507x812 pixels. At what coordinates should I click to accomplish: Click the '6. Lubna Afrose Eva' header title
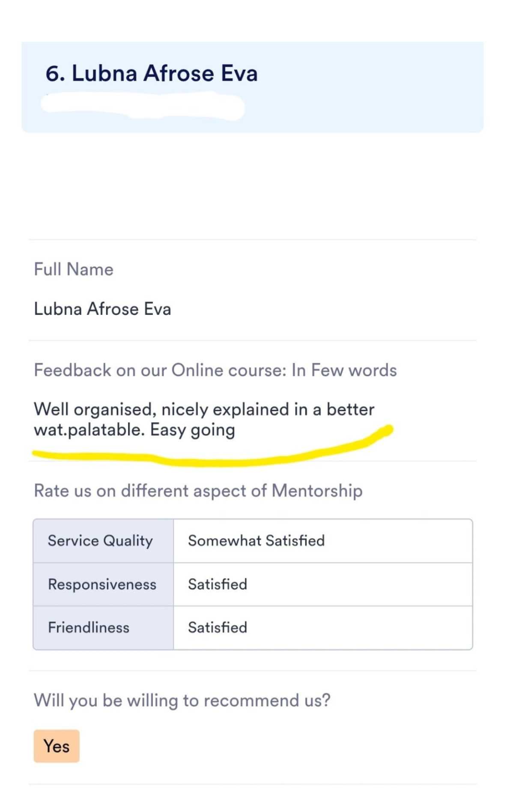[x=152, y=73]
